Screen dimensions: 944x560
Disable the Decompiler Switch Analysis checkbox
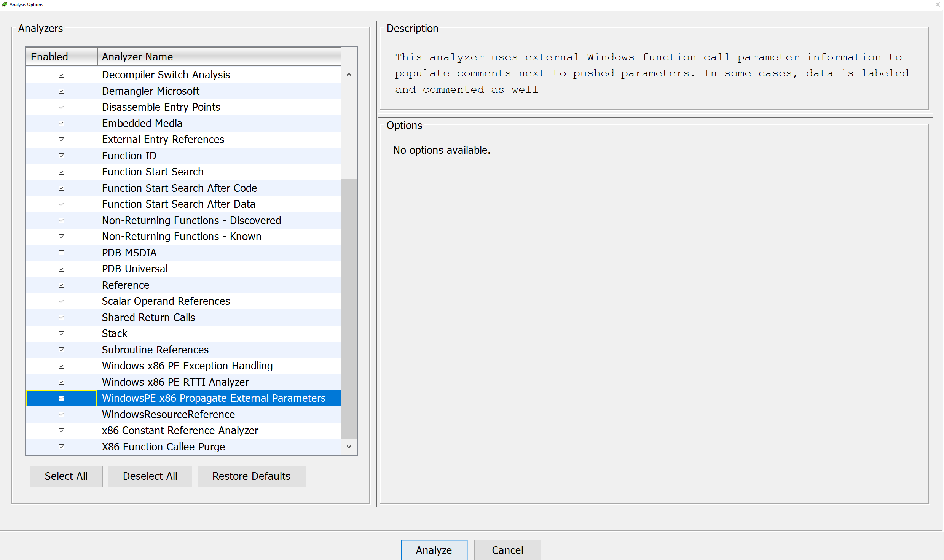click(x=61, y=75)
